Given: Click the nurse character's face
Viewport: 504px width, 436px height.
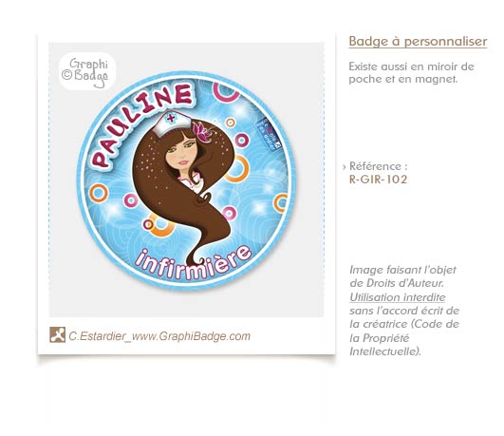Looking at the screenshot, I should click(182, 151).
